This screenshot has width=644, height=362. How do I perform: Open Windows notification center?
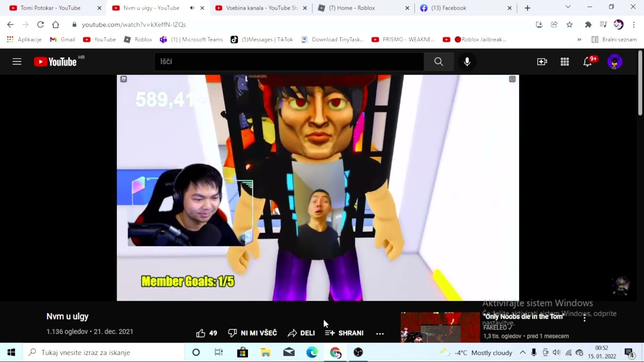629,352
